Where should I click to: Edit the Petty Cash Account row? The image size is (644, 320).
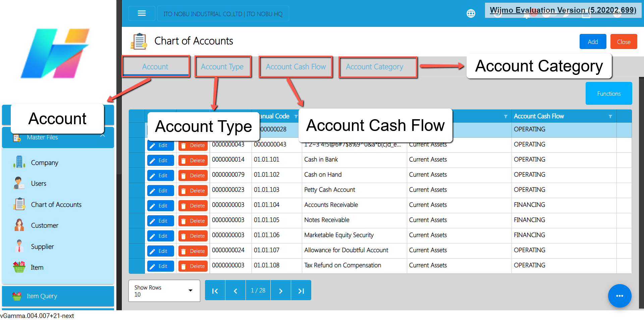tap(160, 191)
